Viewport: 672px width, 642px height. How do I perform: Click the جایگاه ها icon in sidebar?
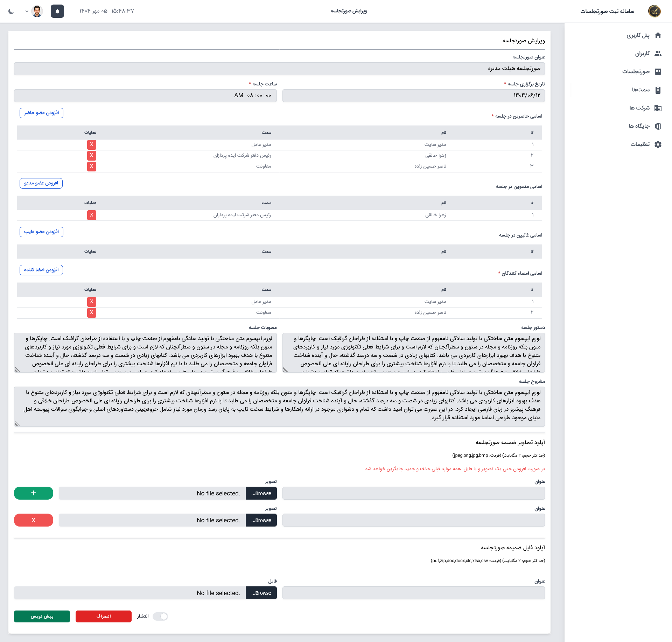pos(658,126)
